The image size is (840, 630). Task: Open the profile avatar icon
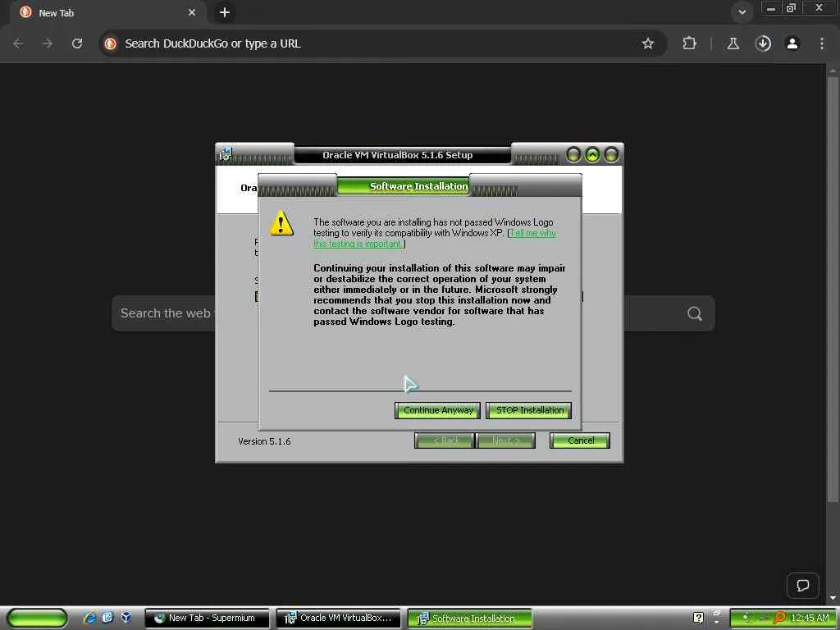coord(792,43)
